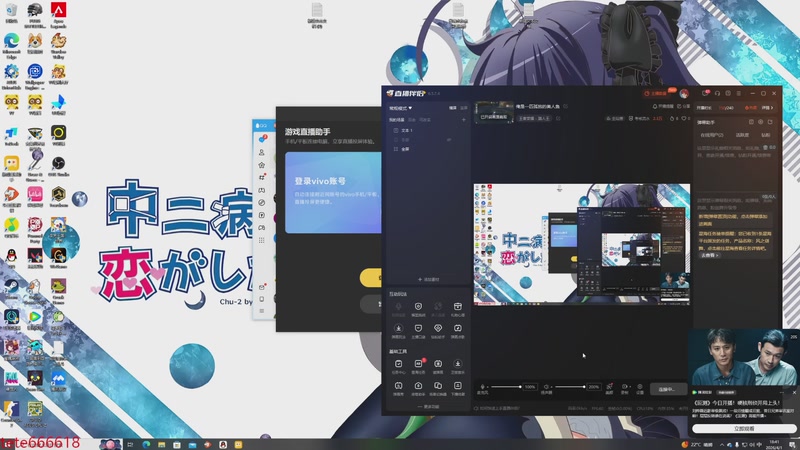Image resolution: width=800 pixels, height=450 pixels.
Task: Open the 任务中心 tool icon
Action: click(398, 366)
